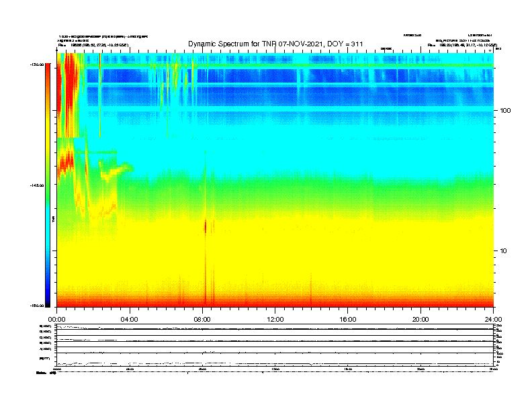Image resolution: width=532 pixels, height=411 pixels.
Task: Click the 08:00 time axis label
Action: pos(202,320)
